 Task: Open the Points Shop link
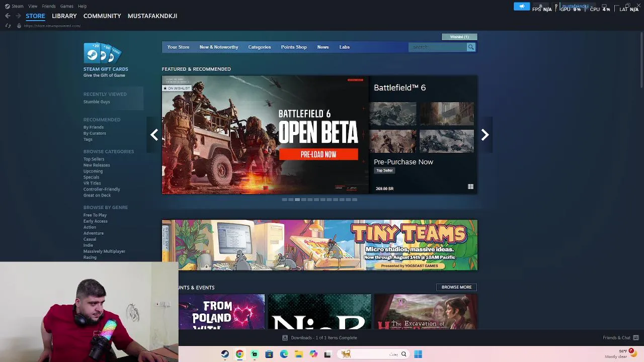pos(294,47)
